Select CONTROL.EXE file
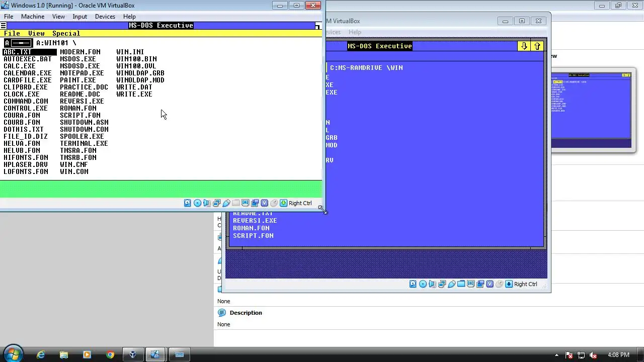The width and height of the screenshot is (644, 362). coord(26,108)
